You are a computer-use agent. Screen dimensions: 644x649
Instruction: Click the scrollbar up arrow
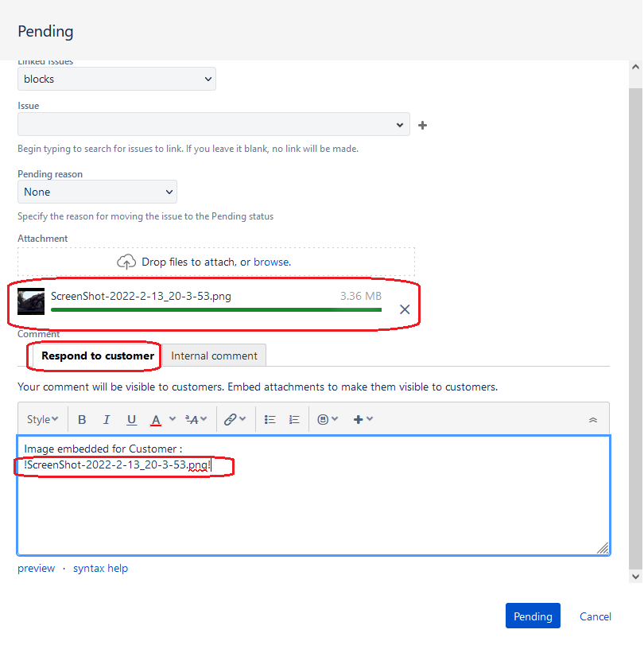(636, 67)
